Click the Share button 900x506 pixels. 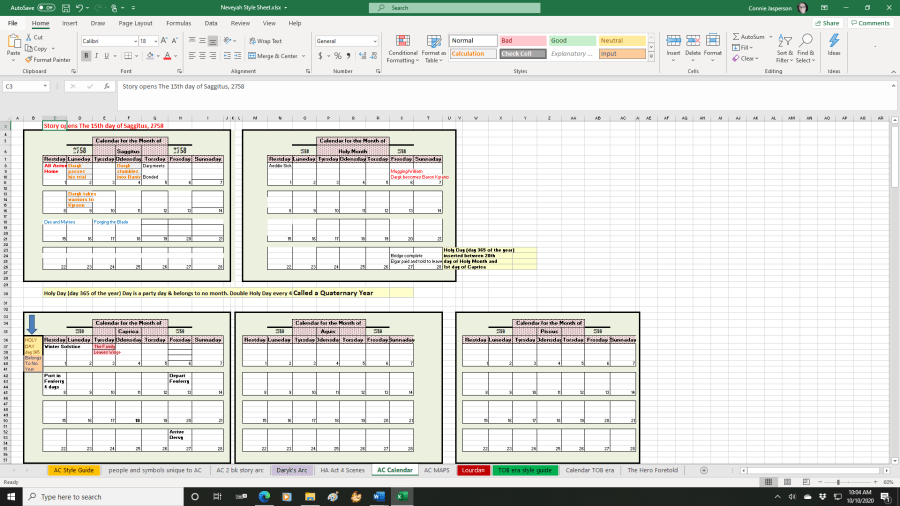click(x=827, y=22)
